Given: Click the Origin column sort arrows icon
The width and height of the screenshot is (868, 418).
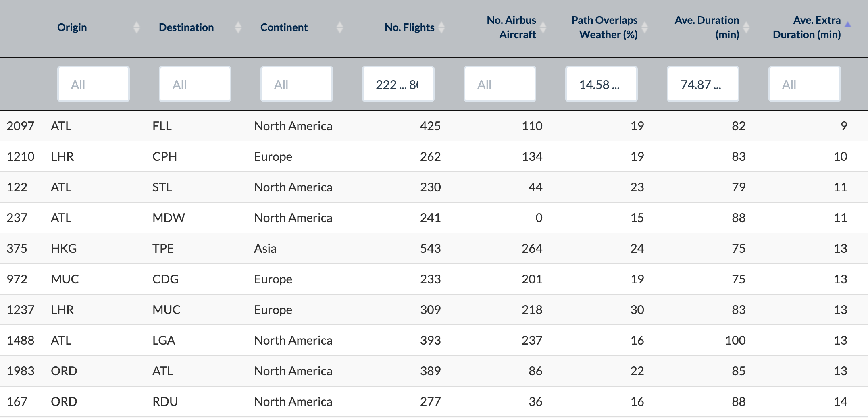Looking at the screenshot, I should point(137,27).
